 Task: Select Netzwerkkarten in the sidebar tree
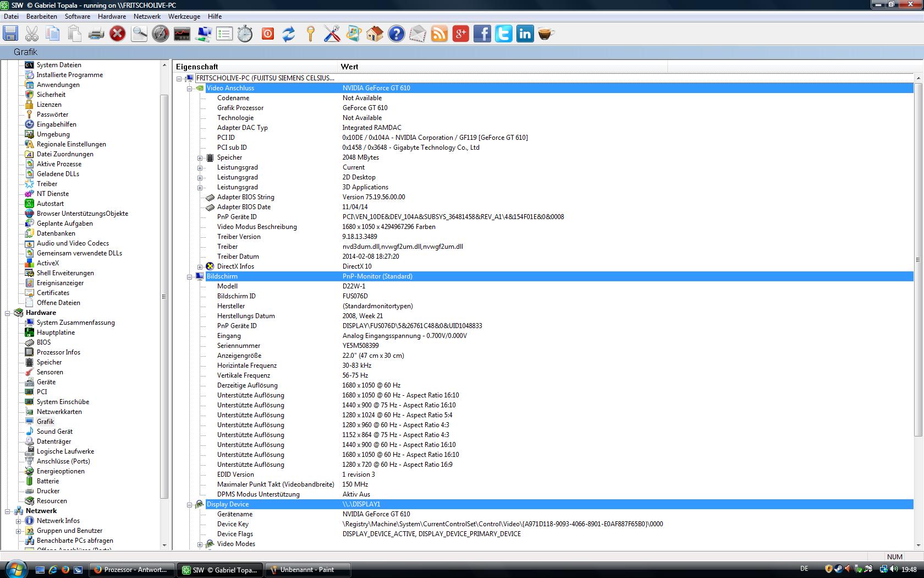point(59,412)
